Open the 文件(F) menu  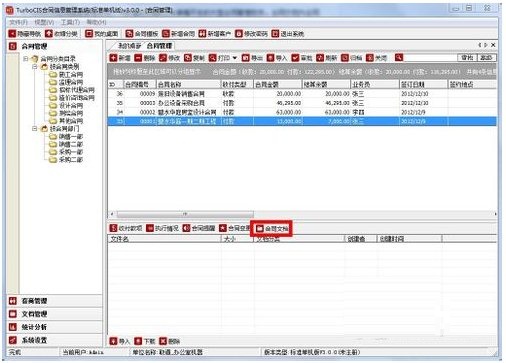[x=19, y=22]
